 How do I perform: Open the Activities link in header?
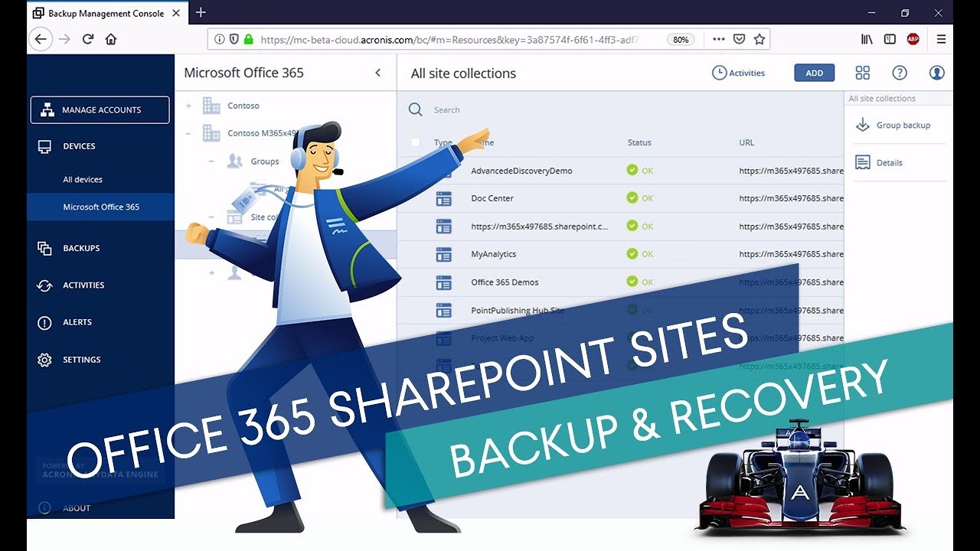point(738,73)
